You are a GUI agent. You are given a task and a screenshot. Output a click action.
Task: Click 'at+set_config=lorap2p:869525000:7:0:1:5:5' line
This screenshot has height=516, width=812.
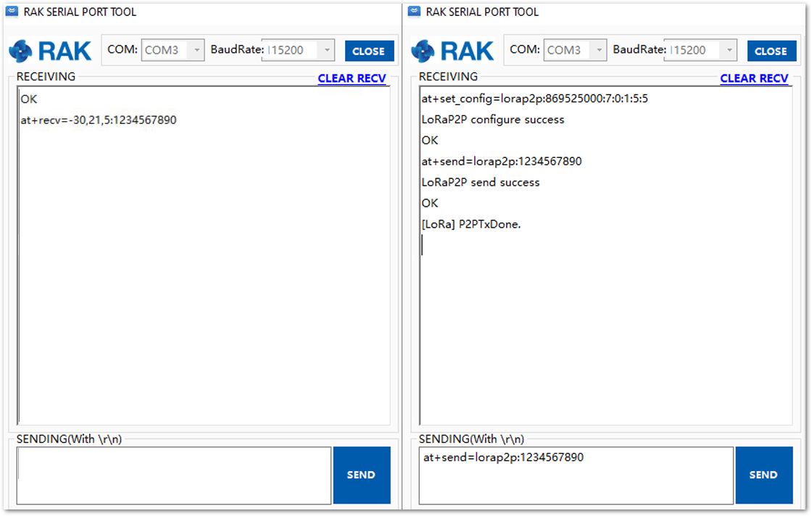pyautogui.click(x=534, y=99)
